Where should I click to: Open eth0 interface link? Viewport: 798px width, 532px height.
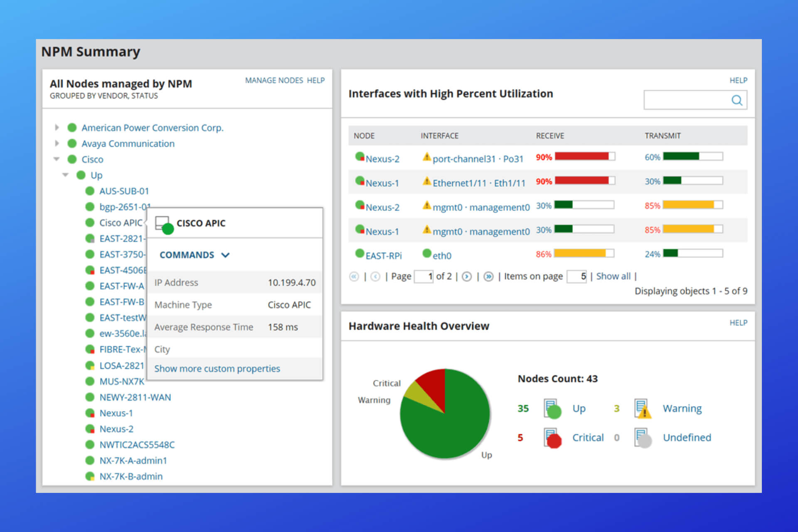442,256
